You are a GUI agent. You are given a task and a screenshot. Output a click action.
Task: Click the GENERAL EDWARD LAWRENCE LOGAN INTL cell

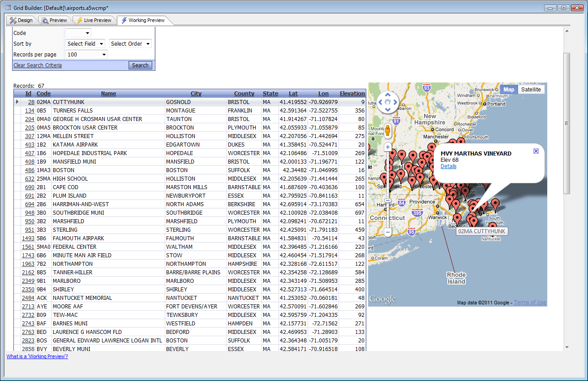pyautogui.click(x=107, y=341)
